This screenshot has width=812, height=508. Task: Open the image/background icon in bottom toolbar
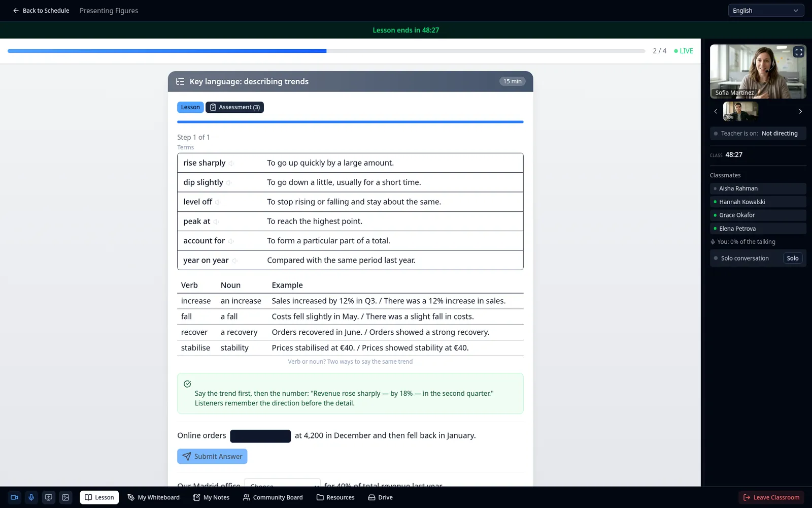pyautogui.click(x=66, y=497)
